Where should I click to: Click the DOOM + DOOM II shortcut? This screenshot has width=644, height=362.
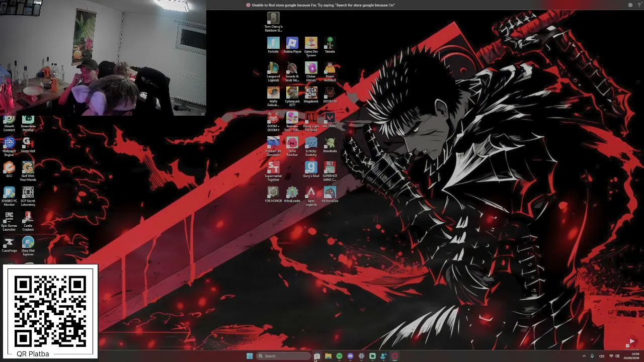[273, 122]
